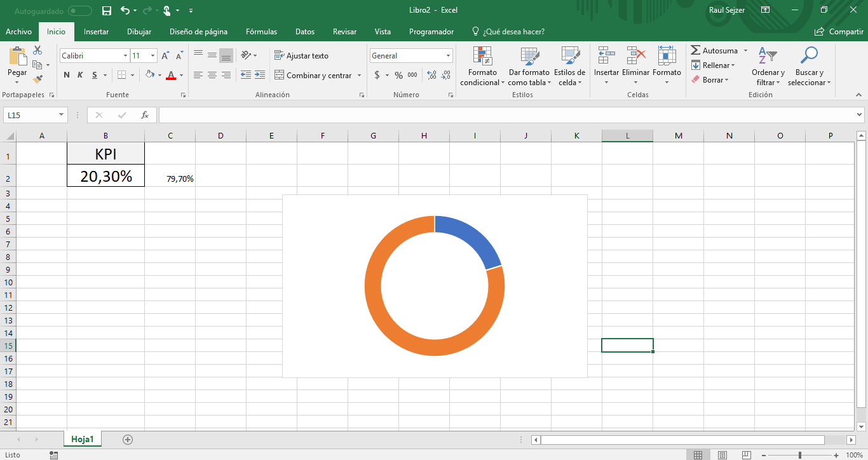Select cell B2 showing 20,30%
The image size is (868, 460).
pyautogui.click(x=105, y=176)
